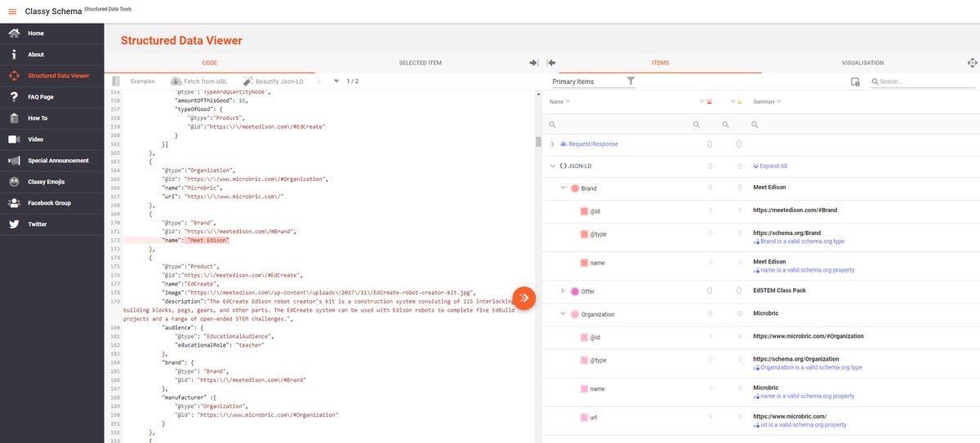980x443 pixels.
Task: Click the errors column filter icon
Action: tap(702, 102)
